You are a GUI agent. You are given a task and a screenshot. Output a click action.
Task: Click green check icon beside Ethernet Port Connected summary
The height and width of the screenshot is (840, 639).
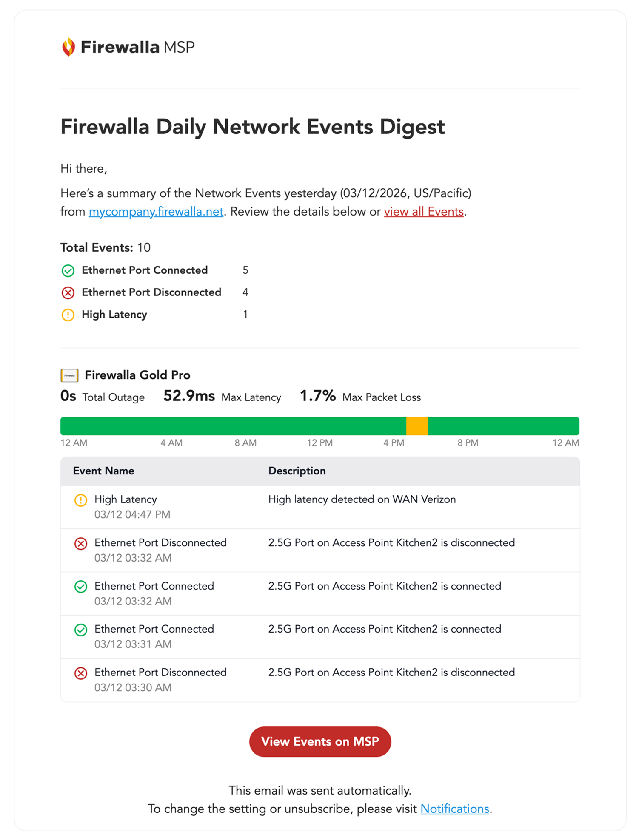click(68, 270)
